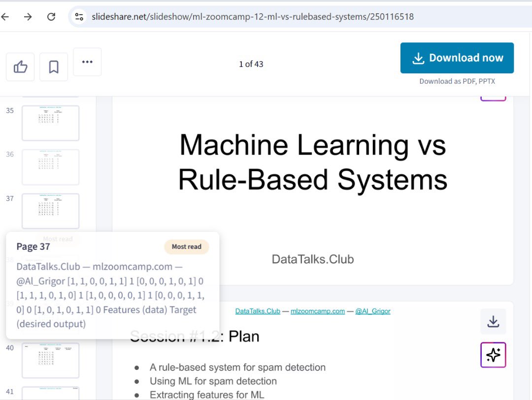Click the slide number 40 label

click(x=10, y=348)
